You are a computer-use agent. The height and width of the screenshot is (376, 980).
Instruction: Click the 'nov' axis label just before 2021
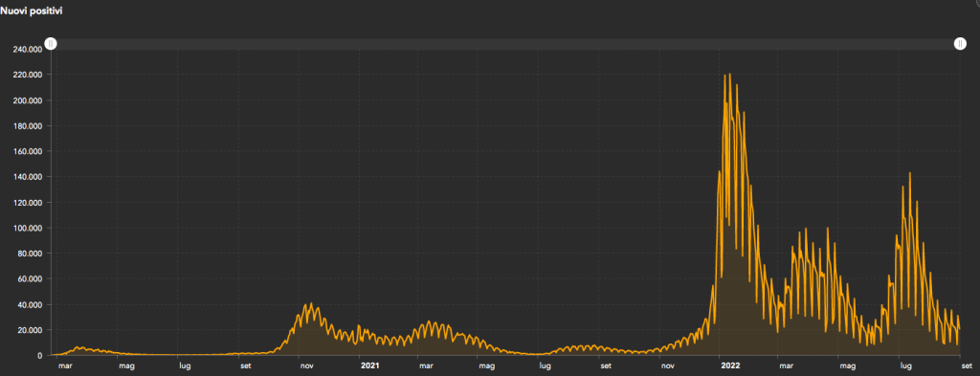tap(307, 365)
